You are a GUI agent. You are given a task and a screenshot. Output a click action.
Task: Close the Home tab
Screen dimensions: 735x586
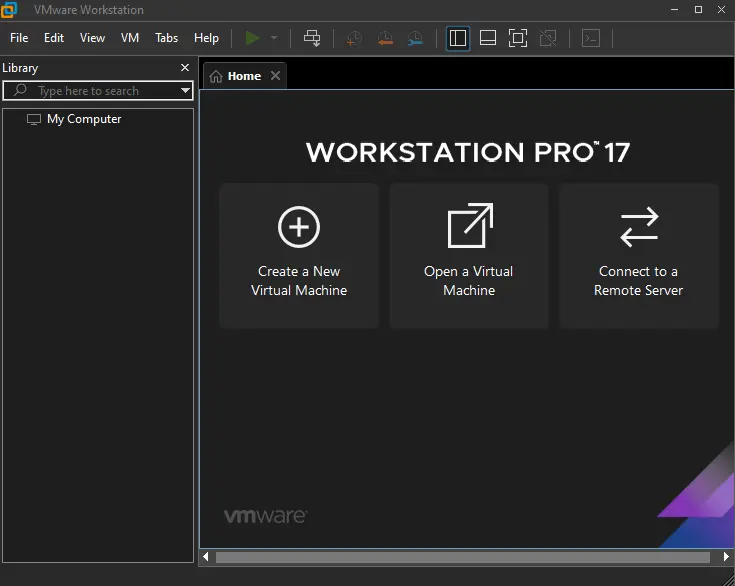[276, 75]
